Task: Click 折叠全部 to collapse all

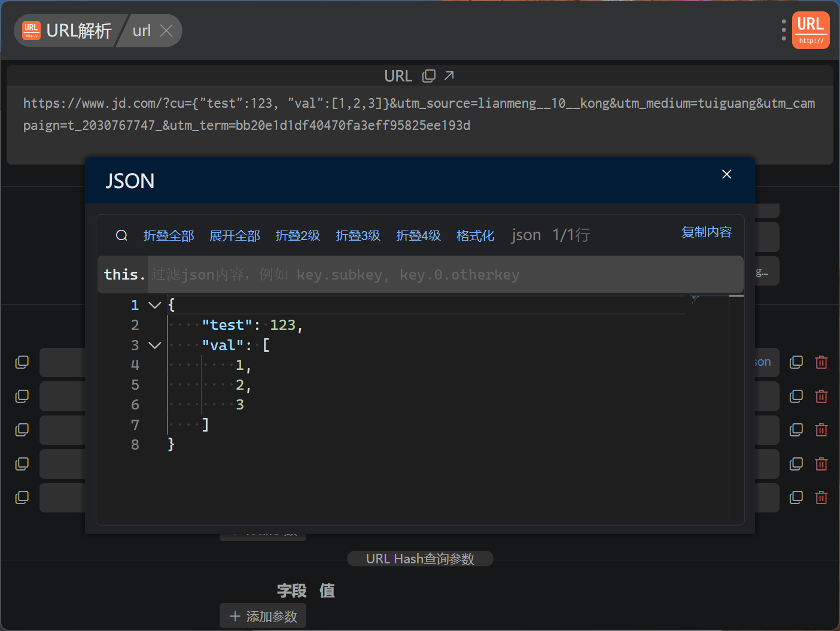Action: [x=169, y=236]
